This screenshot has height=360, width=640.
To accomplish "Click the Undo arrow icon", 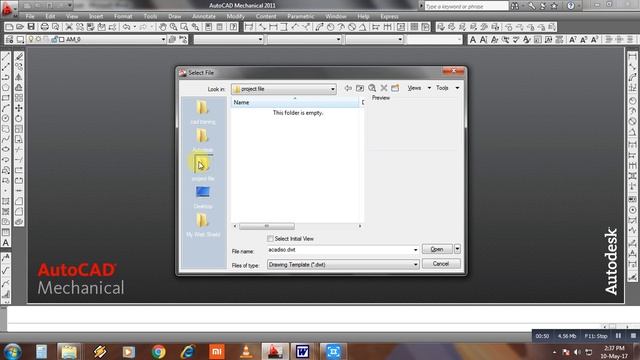I will [127, 27].
